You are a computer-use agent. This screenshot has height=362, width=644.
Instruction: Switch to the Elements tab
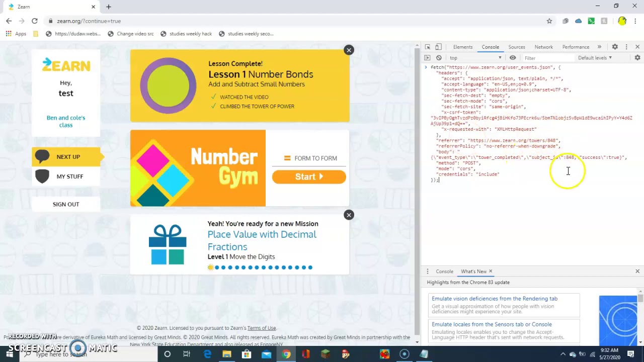point(463,47)
